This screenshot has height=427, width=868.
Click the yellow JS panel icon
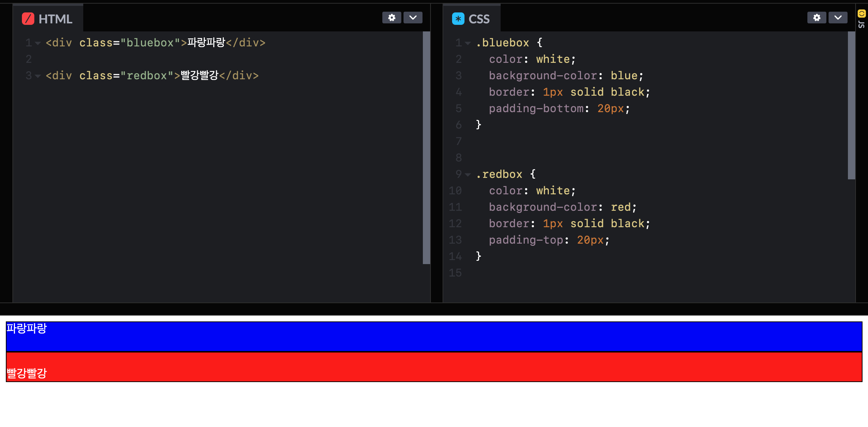861,14
